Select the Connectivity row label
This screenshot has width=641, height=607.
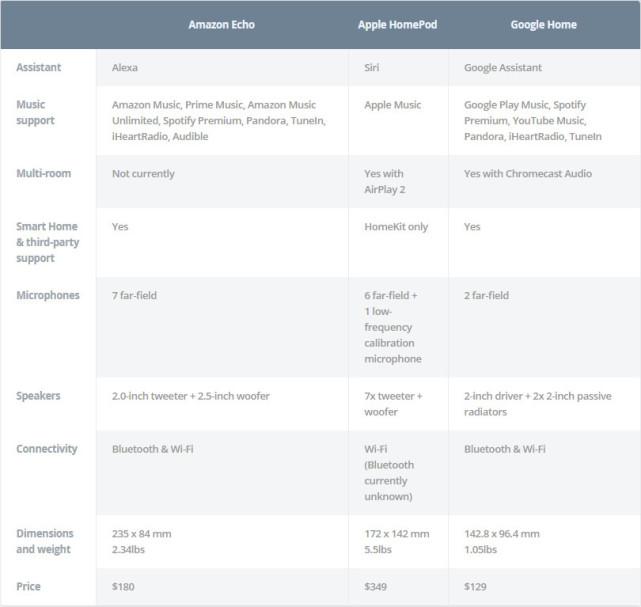tap(46, 449)
